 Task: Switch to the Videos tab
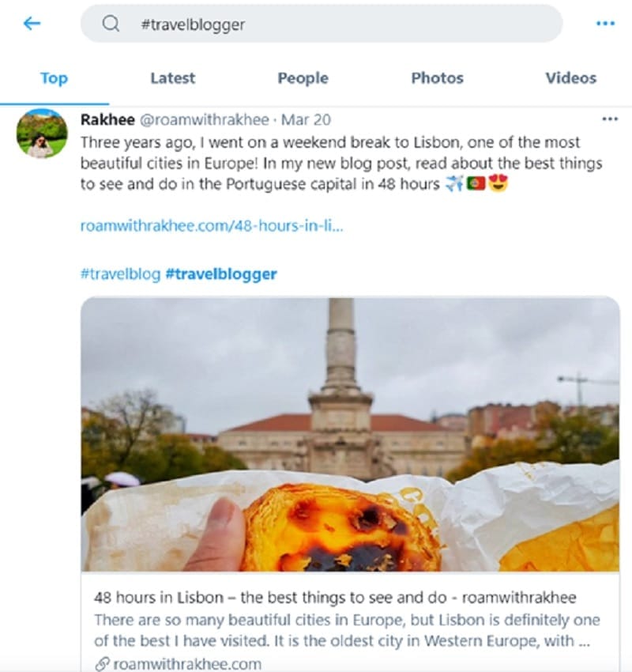pos(570,77)
